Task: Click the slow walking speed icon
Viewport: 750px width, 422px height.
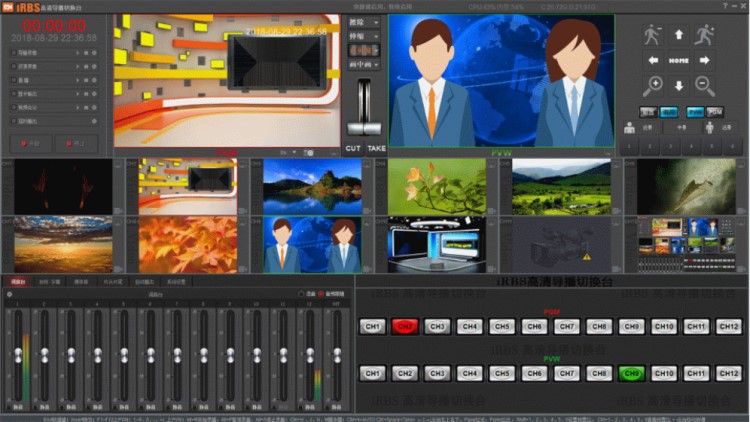Action: 653,35
